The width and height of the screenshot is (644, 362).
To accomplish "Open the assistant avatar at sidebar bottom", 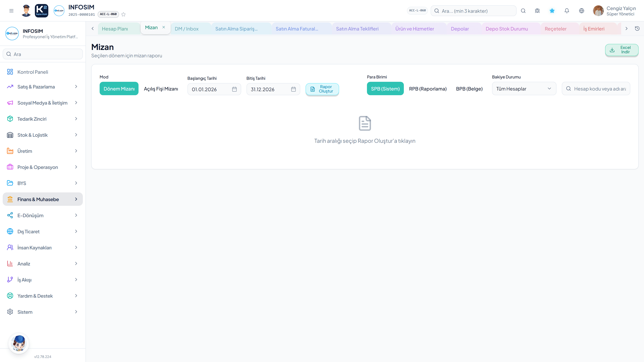I will pos(19,343).
